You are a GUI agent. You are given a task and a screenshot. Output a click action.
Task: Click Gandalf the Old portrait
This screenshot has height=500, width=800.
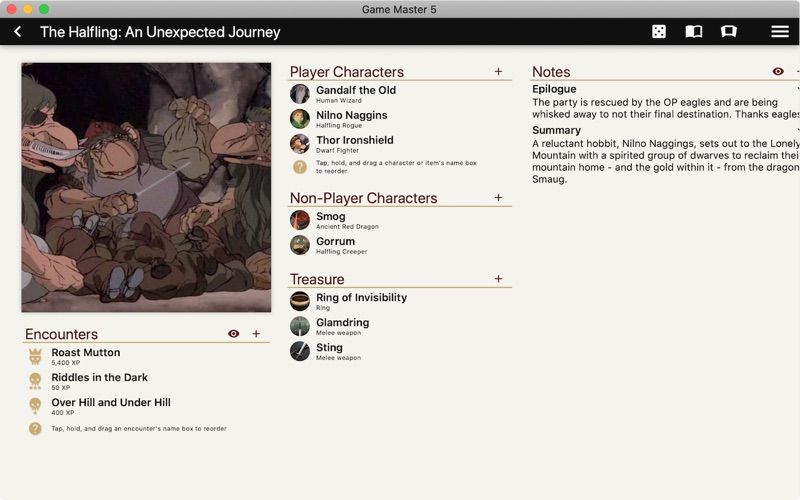[x=300, y=94]
